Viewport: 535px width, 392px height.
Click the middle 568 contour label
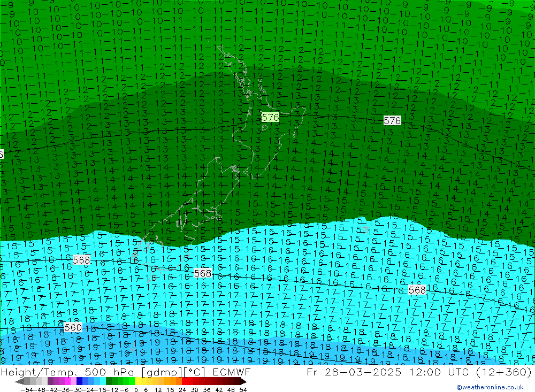(202, 273)
